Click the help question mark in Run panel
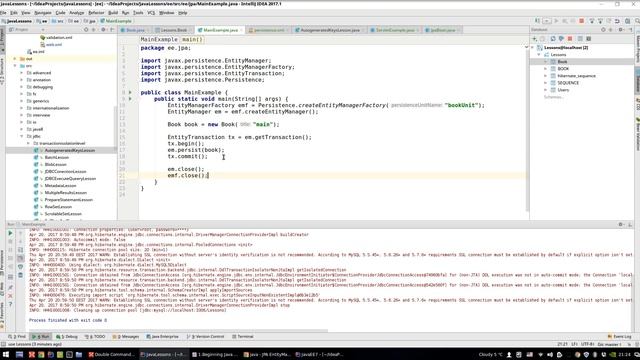640x360 pixels. [x=10, y=304]
